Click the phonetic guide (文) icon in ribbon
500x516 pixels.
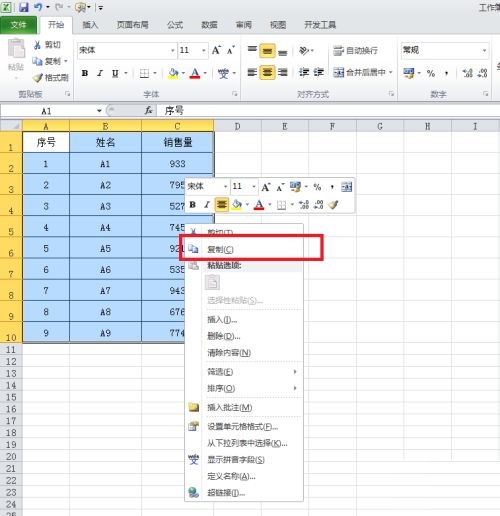[x=223, y=73]
